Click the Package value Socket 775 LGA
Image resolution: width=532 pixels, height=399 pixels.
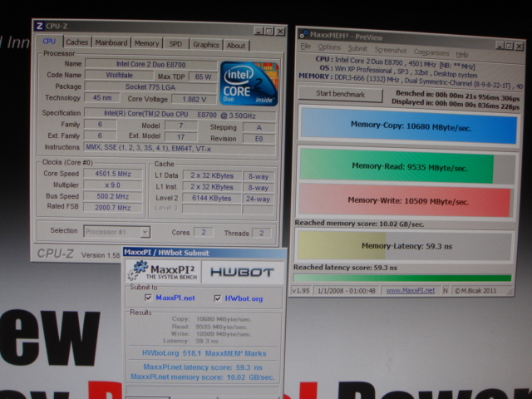click(x=150, y=86)
